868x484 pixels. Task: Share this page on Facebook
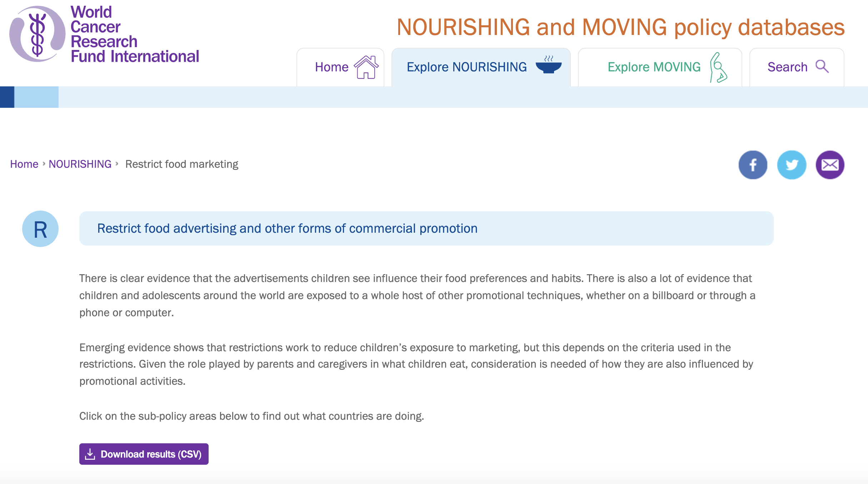point(753,165)
